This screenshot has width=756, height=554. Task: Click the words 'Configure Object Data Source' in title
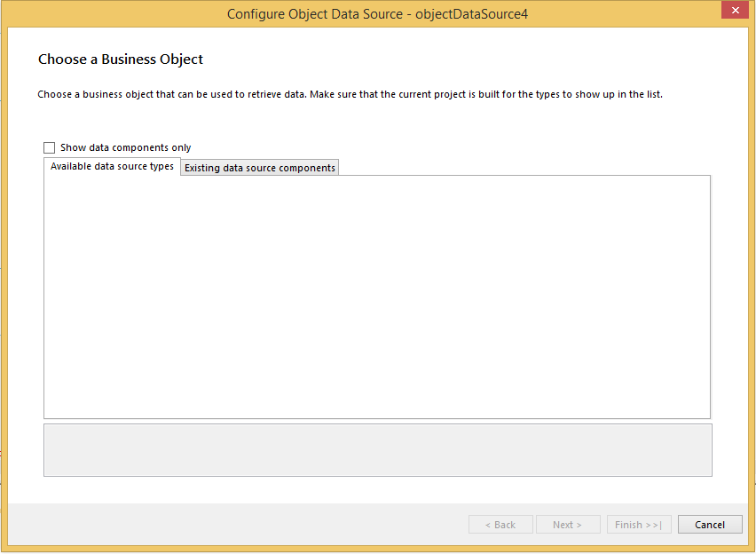coord(314,14)
